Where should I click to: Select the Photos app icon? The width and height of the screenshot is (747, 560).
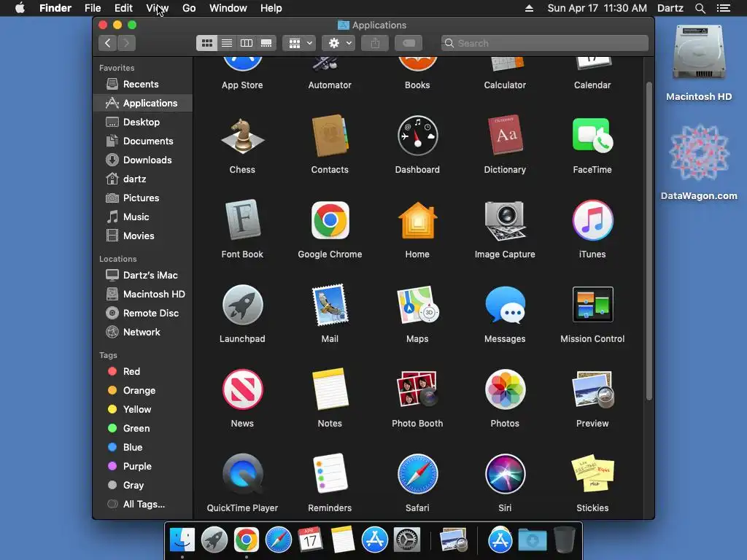(505, 389)
